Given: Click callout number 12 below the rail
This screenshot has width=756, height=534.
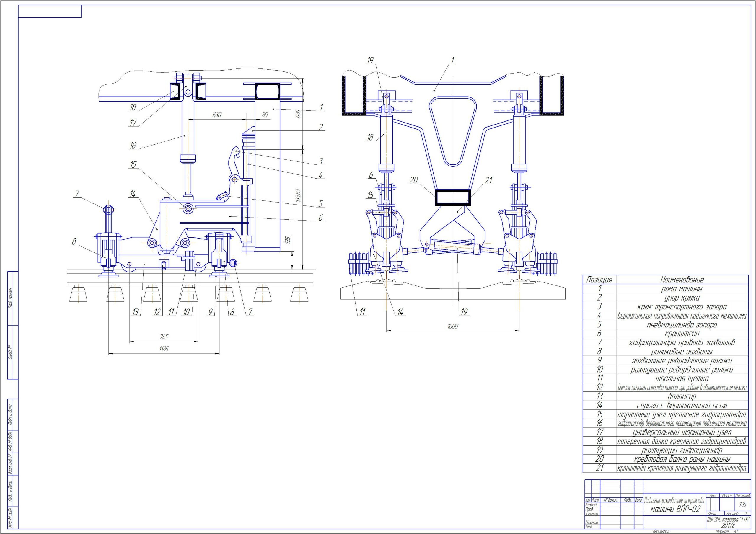Looking at the screenshot, I should (157, 312).
